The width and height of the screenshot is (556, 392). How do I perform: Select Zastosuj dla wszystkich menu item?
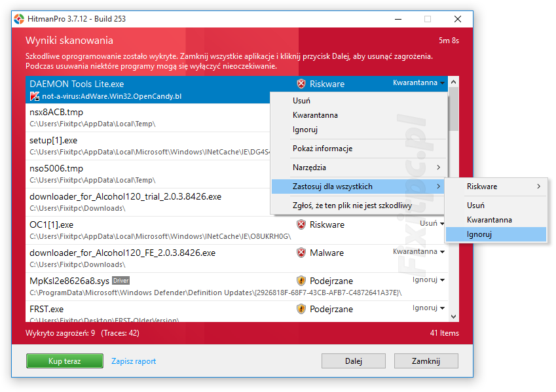[x=358, y=187]
